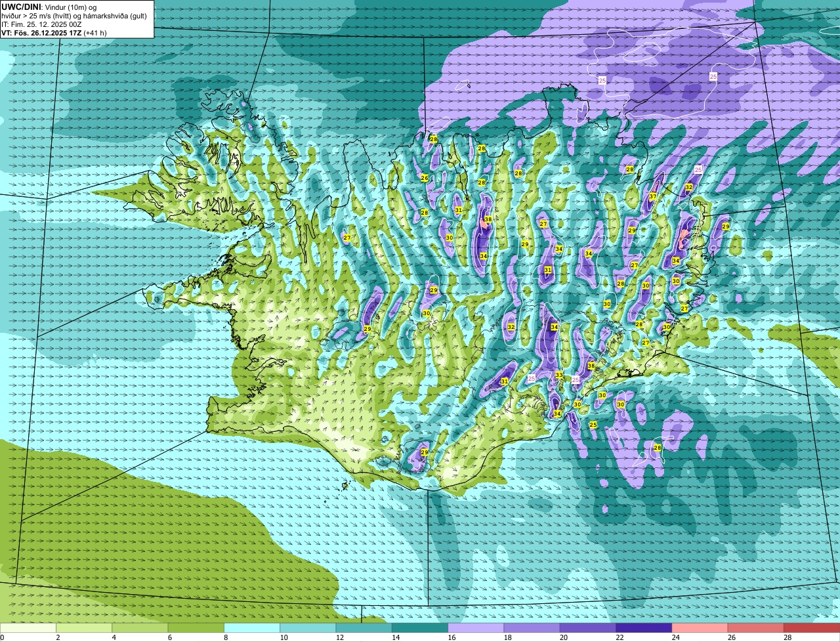Click the 20–22 m/s legend swatch
The image size is (840, 642).
[x=588, y=628]
